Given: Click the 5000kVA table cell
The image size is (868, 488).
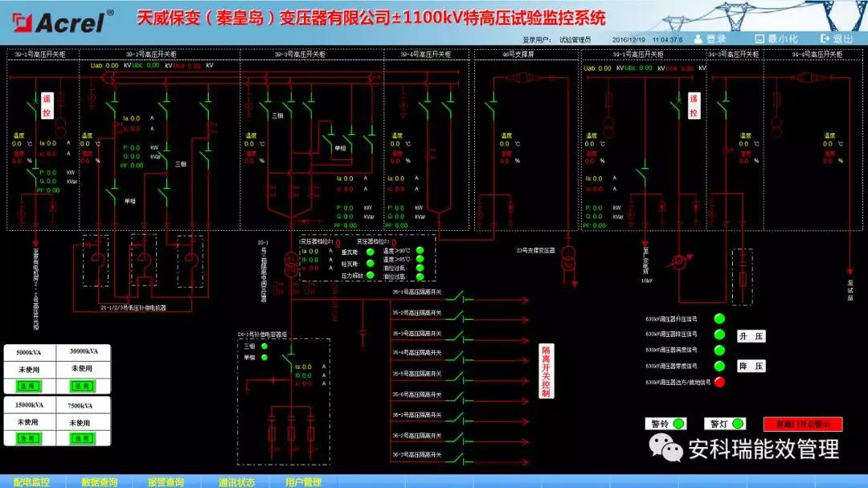Looking at the screenshot, I should click(29, 352).
